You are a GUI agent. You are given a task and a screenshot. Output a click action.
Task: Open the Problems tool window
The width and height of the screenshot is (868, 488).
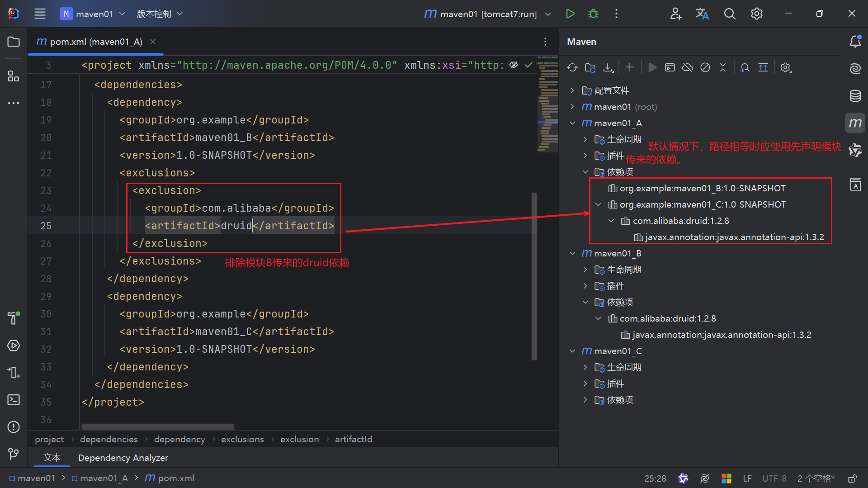click(14, 427)
